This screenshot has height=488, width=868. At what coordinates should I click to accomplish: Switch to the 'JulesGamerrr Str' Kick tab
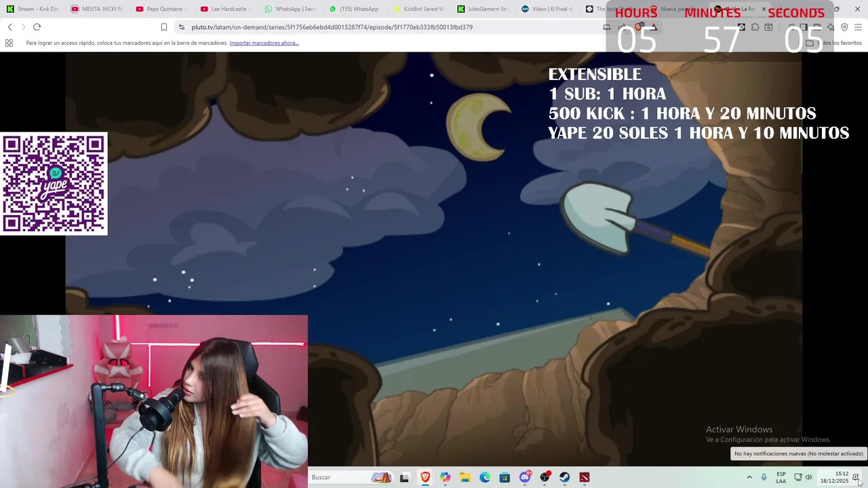pos(484,9)
